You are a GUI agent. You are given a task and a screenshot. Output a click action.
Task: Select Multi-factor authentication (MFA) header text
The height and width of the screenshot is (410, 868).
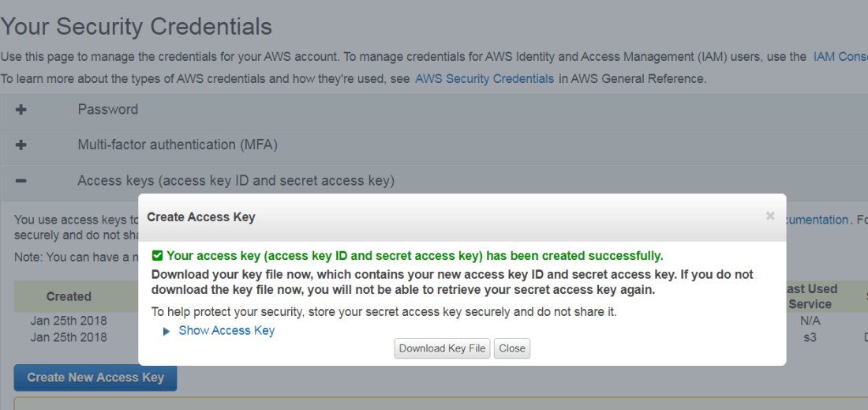click(x=178, y=145)
